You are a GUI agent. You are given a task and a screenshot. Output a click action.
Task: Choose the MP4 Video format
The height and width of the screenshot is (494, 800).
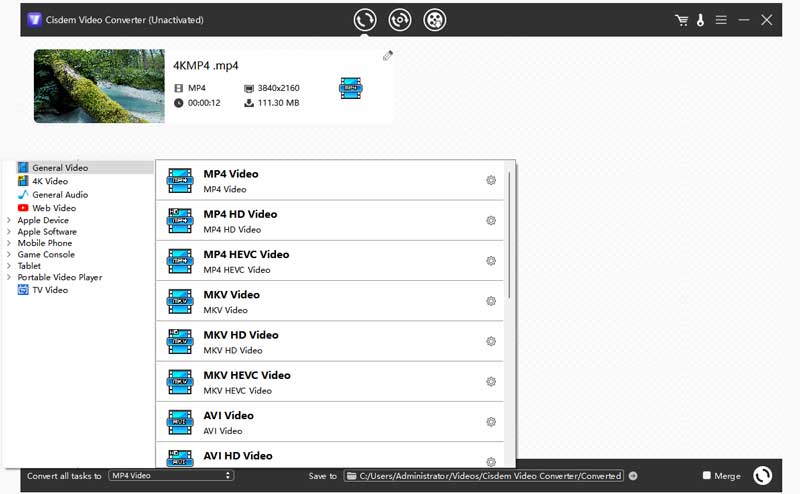tap(330, 180)
